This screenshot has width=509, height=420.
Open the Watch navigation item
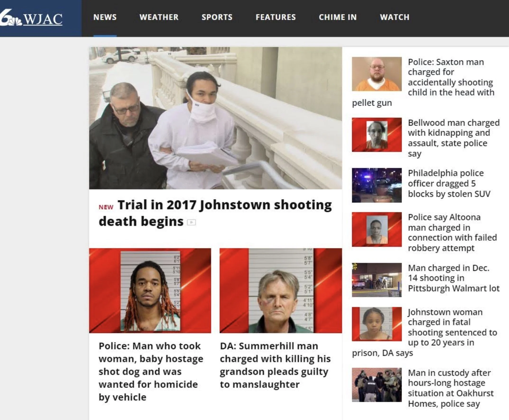point(395,17)
